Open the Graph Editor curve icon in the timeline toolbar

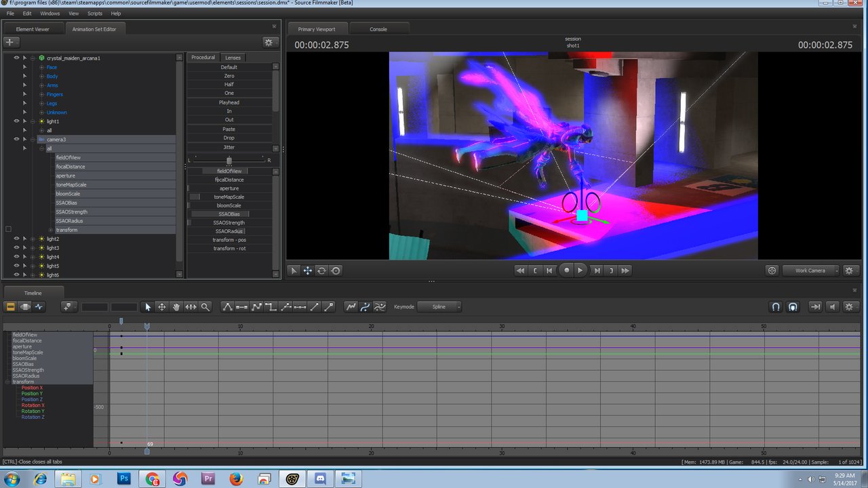click(x=351, y=306)
